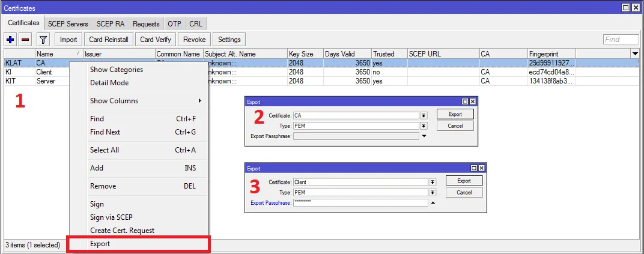The width and height of the screenshot is (644, 254).
Task: Click Cancel in CA export dialog
Action: pos(455,126)
